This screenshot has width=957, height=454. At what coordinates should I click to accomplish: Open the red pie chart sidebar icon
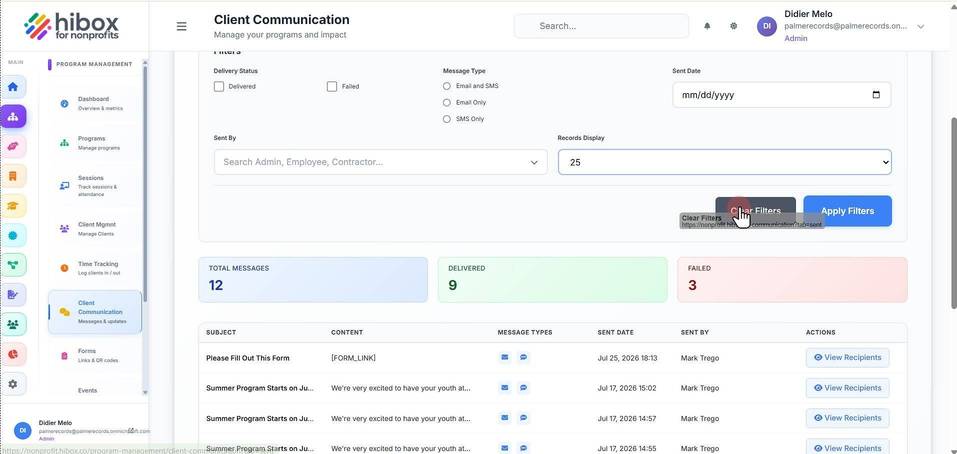tap(13, 354)
